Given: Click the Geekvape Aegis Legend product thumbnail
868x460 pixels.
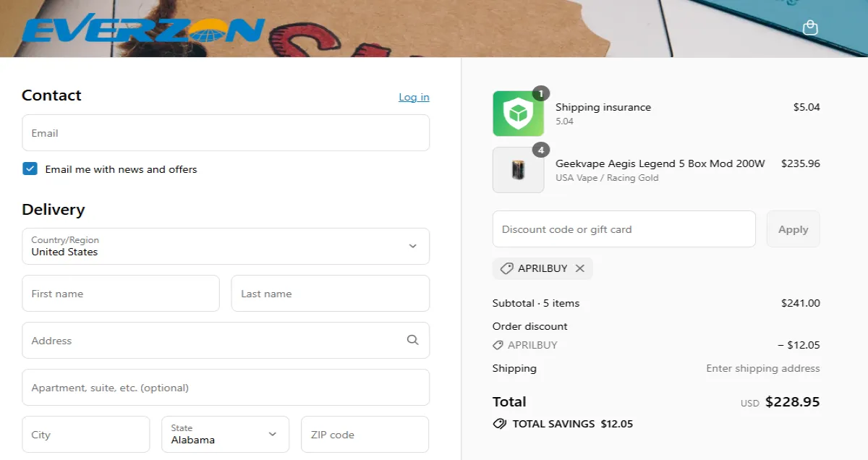Looking at the screenshot, I should [x=518, y=170].
